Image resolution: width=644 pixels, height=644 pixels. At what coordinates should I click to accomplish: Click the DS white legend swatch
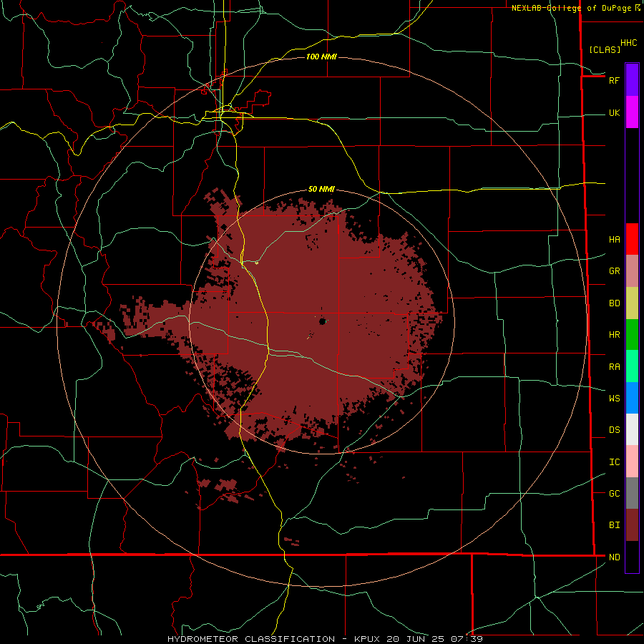tap(632, 429)
